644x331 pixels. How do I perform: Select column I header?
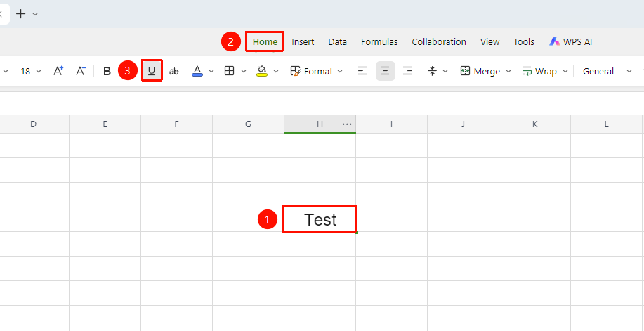(x=391, y=124)
